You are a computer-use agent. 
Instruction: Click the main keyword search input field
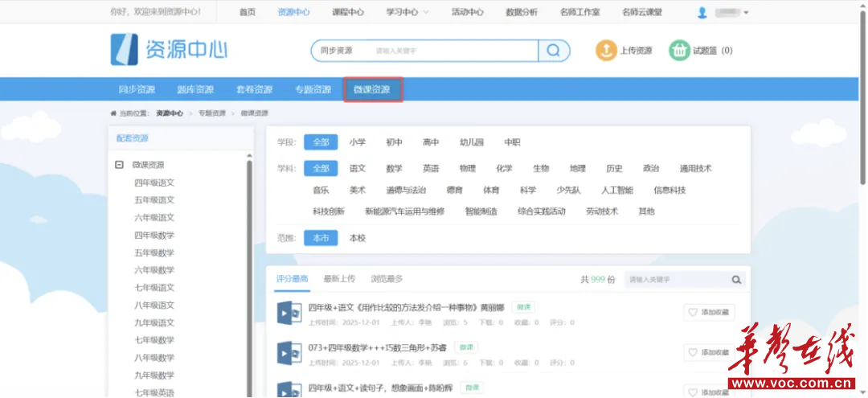pyautogui.click(x=454, y=51)
